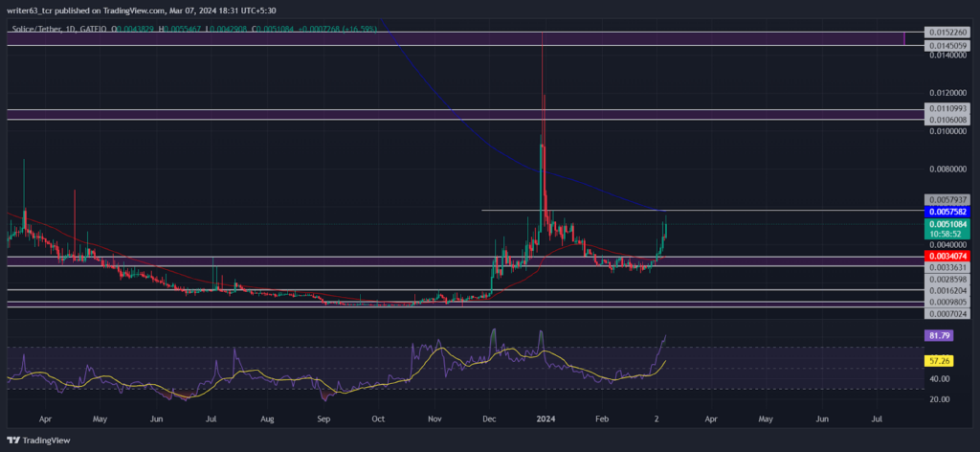Click the Dec marker on the time axis
The height and width of the screenshot is (452, 980).
click(x=491, y=418)
